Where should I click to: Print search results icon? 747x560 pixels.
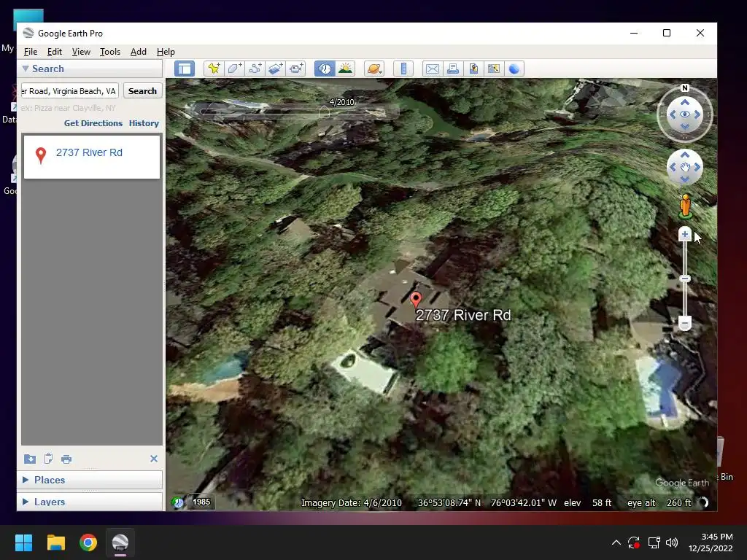(x=66, y=459)
